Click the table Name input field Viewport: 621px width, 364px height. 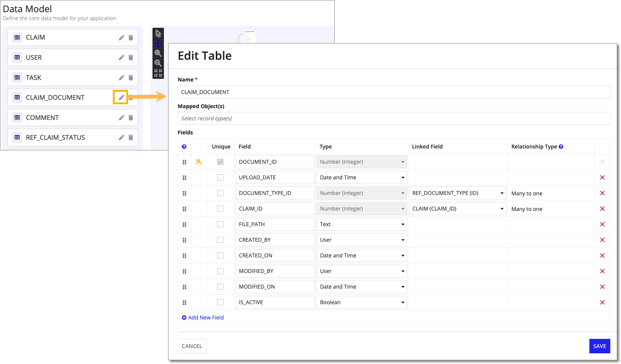coord(394,92)
